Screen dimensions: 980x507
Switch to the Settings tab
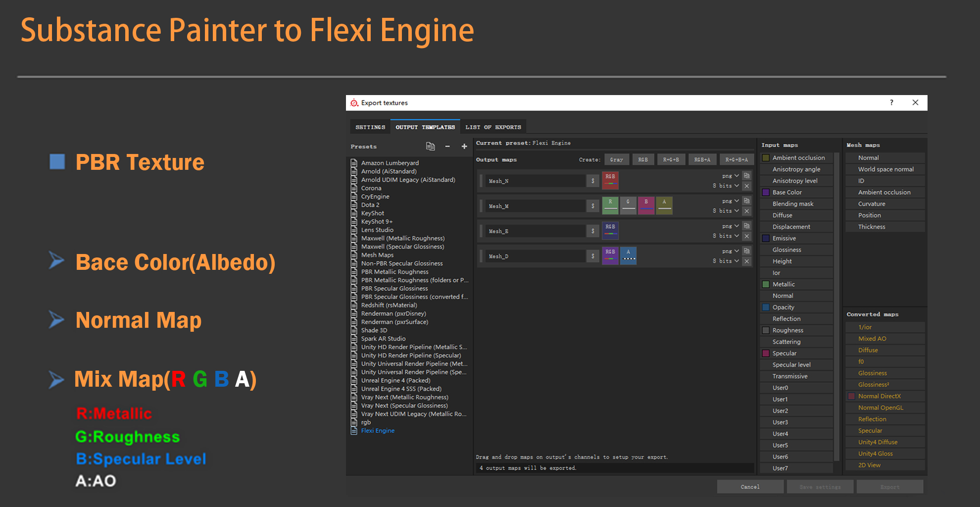point(370,127)
